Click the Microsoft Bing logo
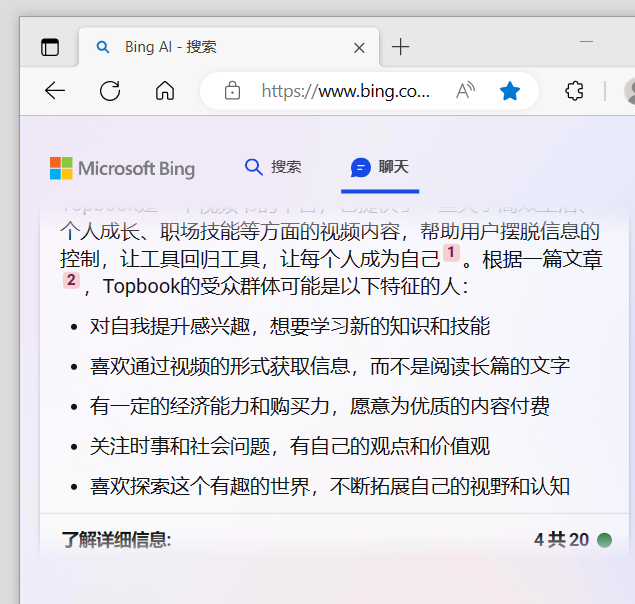The width and height of the screenshot is (635, 604). pos(122,168)
